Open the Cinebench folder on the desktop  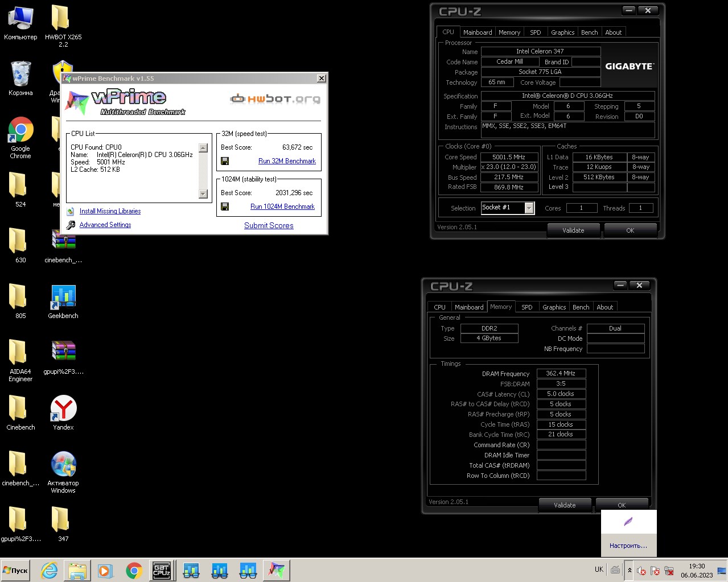[20, 412]
